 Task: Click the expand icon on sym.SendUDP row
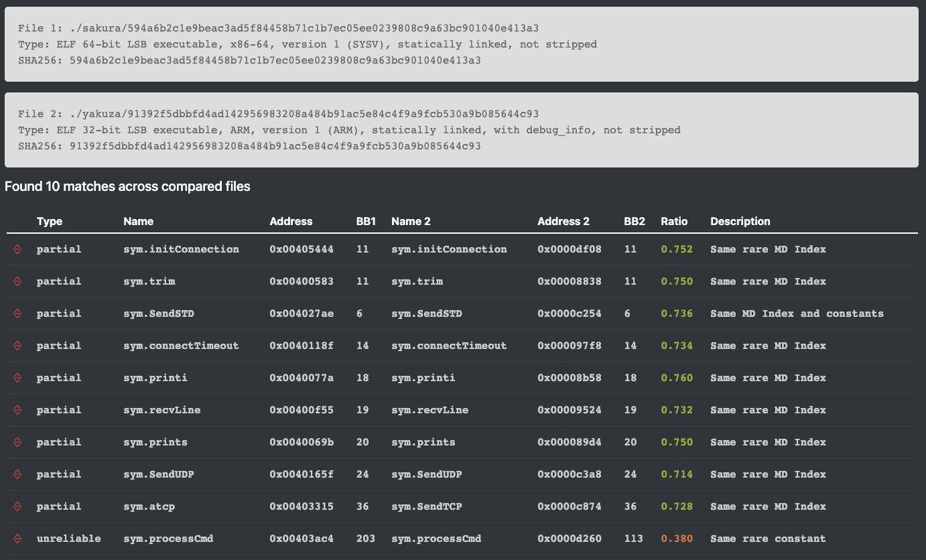pyautogui.click(x=17, y=474)
